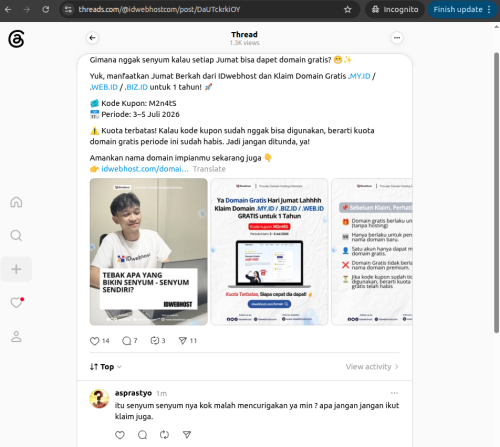The height and width of the screenshot is (447, 500).
Task: Open the Activity heart sidebar icon
Action: pos(16,302)
